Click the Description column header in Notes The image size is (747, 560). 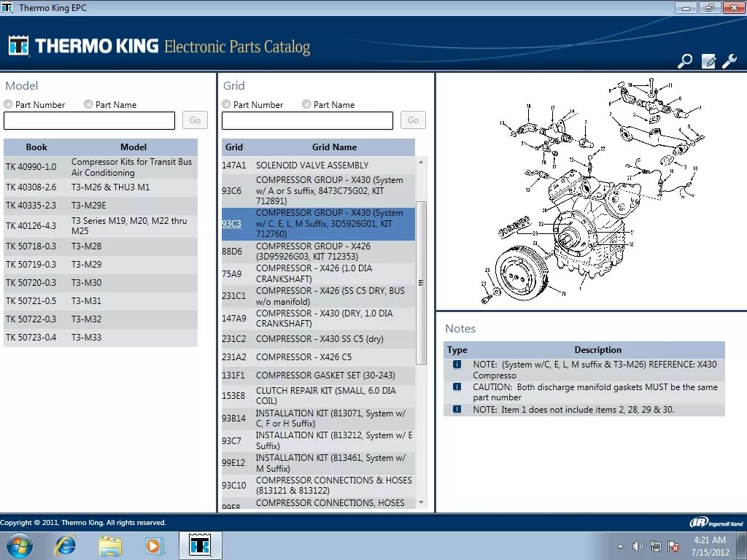pyautogui.click(x=598, y=349)
